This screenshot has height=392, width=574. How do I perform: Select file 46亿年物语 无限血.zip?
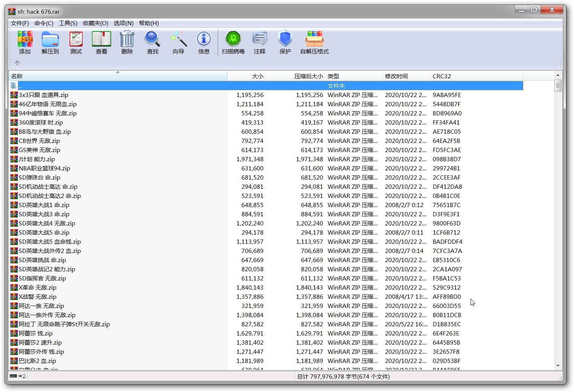48,104
